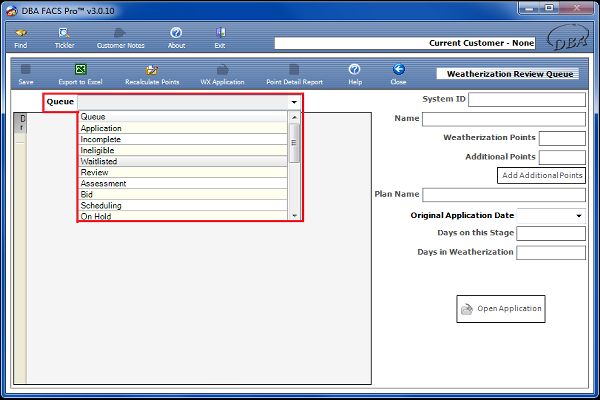Select Queue from the dropdown list
The image size is (600, 400).
click(x=183, y=117)
